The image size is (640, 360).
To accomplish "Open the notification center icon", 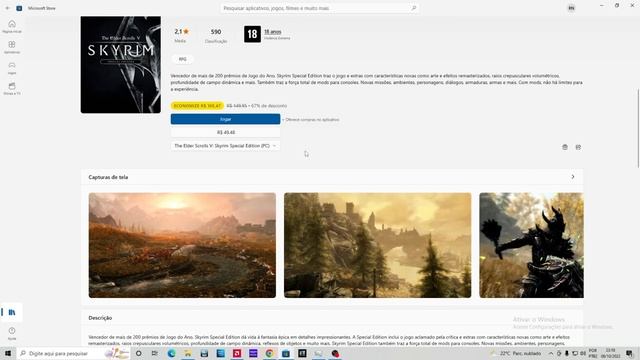I will tap(629, 353).
